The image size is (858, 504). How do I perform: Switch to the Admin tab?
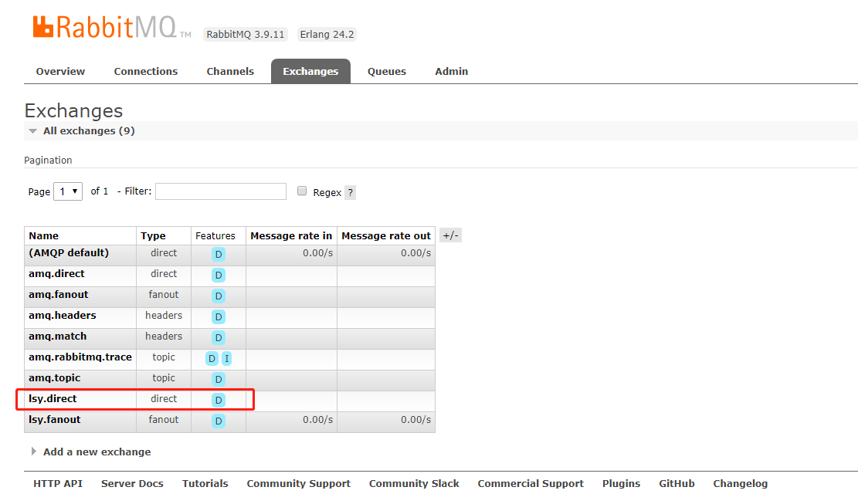click(x=452, y=71)
